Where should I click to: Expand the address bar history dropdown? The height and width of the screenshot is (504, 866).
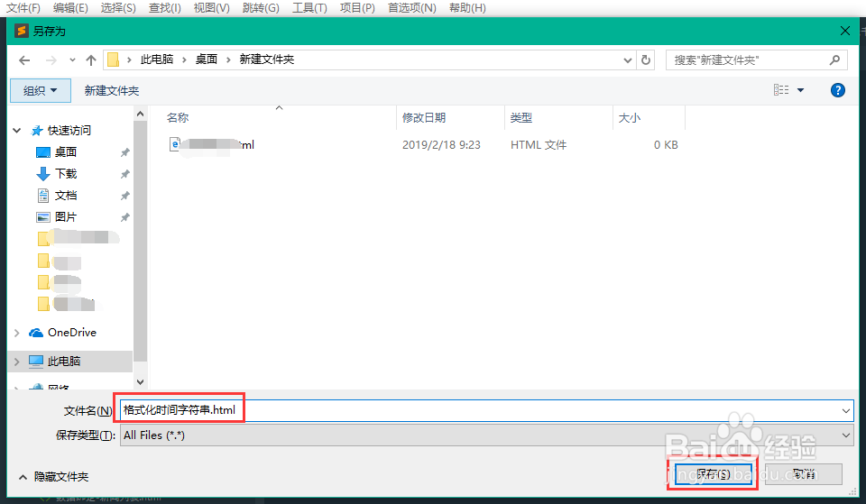[628, 60]
